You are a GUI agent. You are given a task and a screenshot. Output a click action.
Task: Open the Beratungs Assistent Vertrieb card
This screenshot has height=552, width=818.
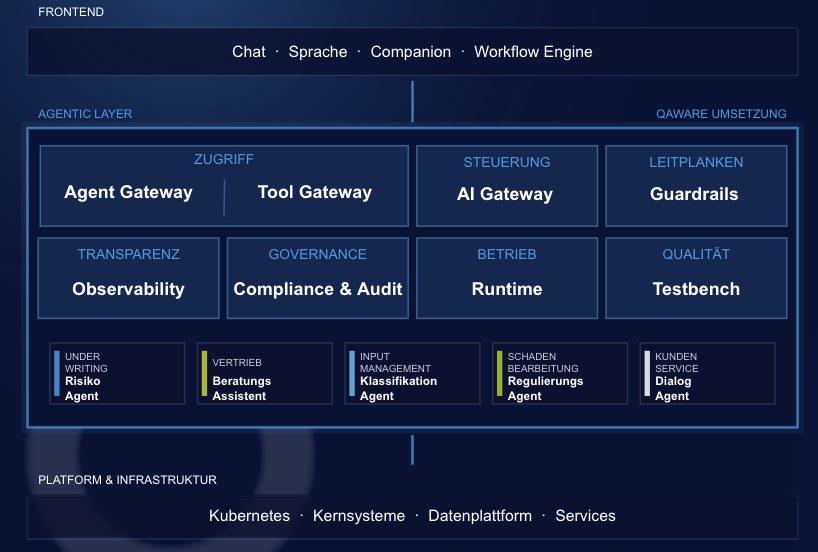pos(265,374)
